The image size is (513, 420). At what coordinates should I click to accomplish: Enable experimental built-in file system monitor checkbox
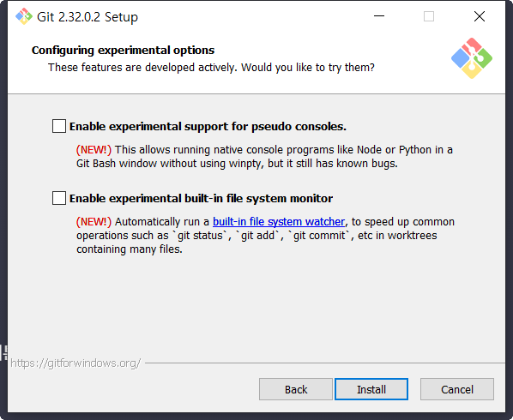(x=59, y=198)
